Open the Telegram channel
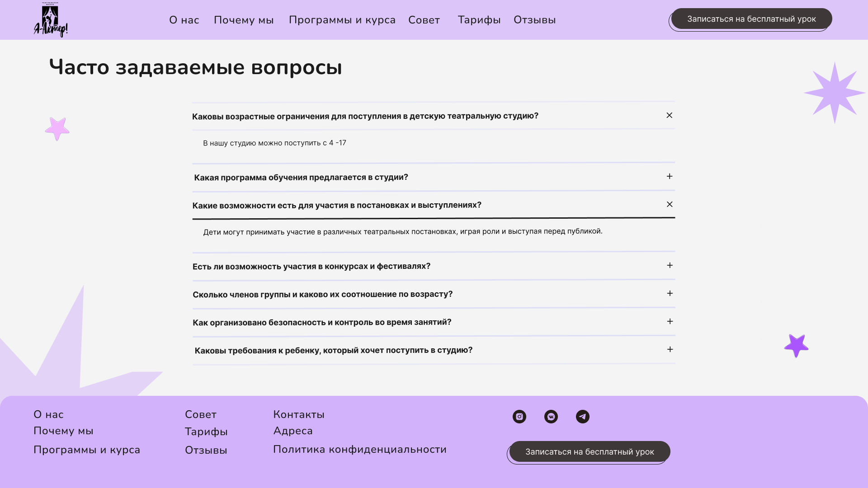Image resolution: width=868 pixels, height=488 pixels. (583, 416)
